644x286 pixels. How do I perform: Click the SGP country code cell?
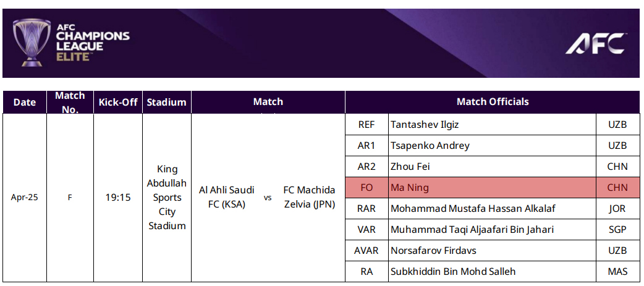pos(617,230)
